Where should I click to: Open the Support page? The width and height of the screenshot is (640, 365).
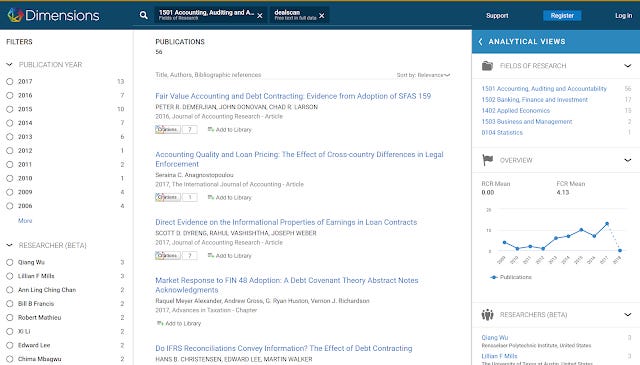tap(497, 16)
